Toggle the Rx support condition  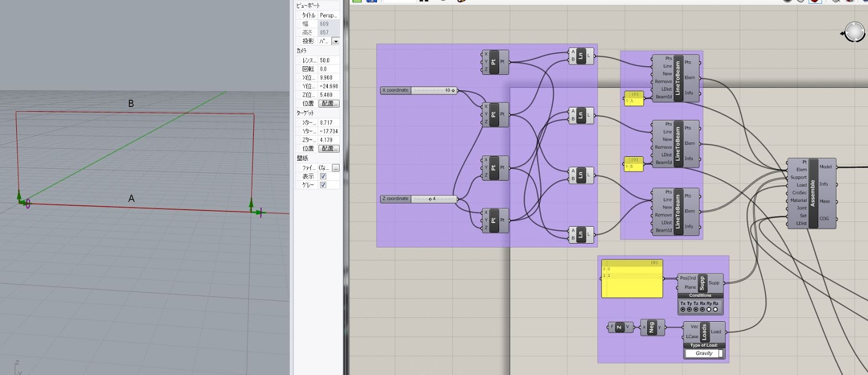pos(703,309)
